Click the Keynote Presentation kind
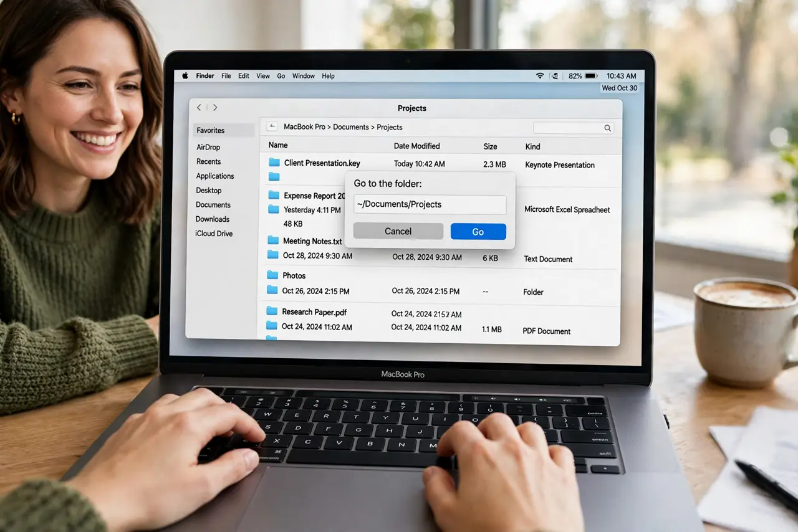Viewport: 798px width, 532px height. pos(560,165)
